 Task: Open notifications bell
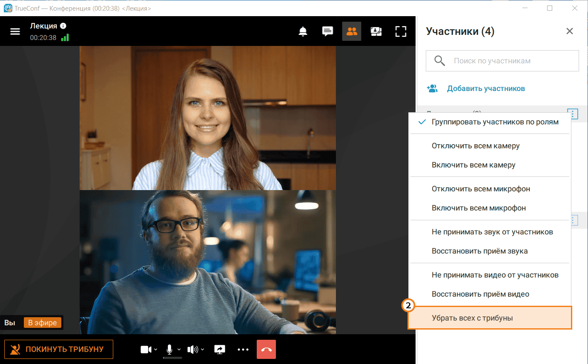click(x=303, y=31)
